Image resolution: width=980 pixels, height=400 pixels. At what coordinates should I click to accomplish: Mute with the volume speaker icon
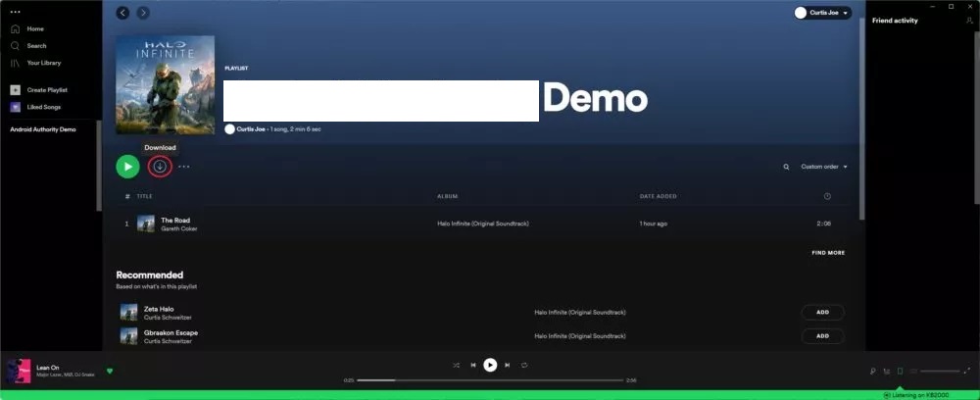pos(913,372)
